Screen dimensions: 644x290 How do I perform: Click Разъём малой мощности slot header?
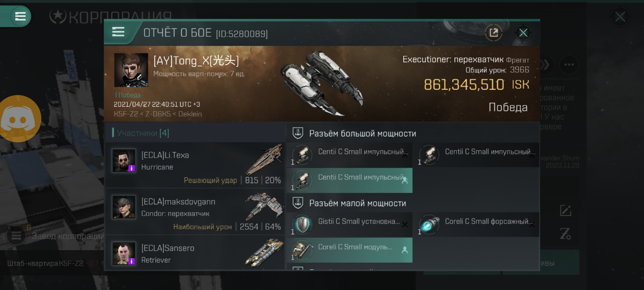pyautogui.click(x=357, y=203)
